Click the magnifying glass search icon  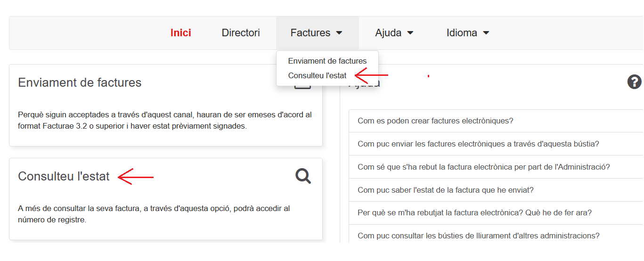[x=303, y=176]
